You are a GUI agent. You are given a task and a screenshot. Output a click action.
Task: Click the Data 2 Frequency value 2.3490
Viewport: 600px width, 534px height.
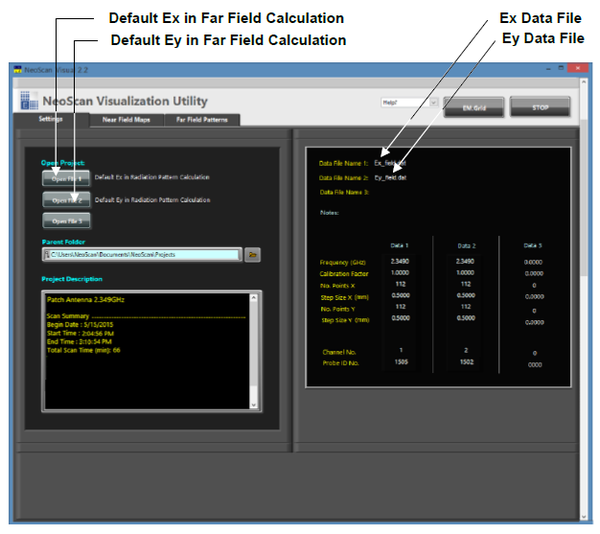coord(465,261)
